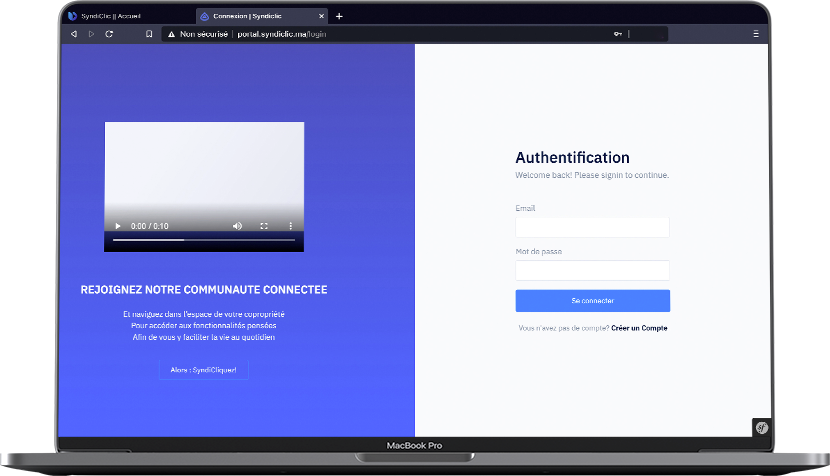
Task: Click the browser forward arrow
Action: 91,34
